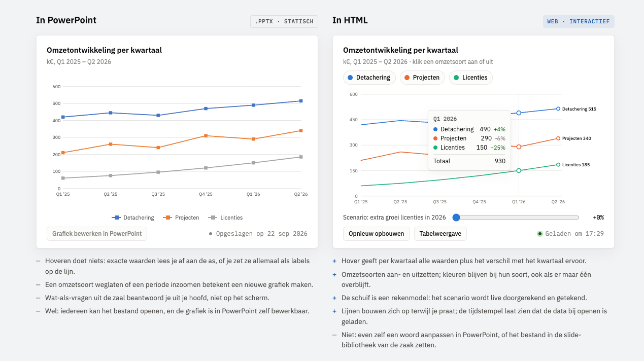This screenshot has width=644, height=361.
Task: Toggle the Detachering series chip
Action: tap(369, 78)
